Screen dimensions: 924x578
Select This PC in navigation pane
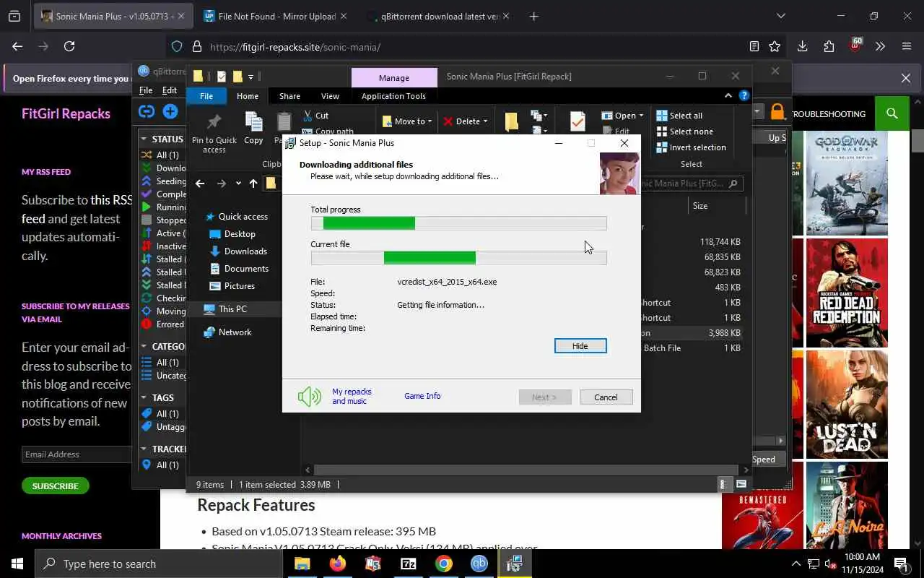tap(225, 309)
